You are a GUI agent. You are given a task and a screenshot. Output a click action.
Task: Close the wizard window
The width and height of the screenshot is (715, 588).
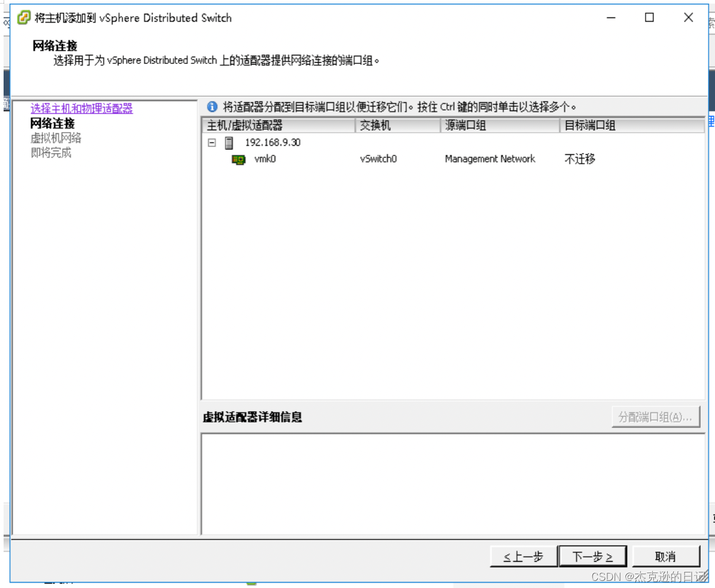pos(688,18)
